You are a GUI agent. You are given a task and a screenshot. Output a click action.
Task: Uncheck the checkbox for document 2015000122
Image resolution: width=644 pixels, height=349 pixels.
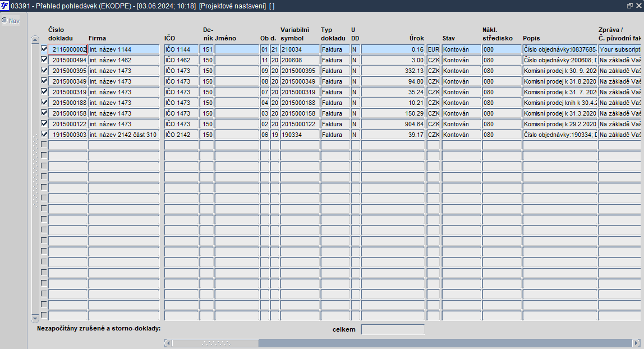pyautogui.click(x=44, y=123)
